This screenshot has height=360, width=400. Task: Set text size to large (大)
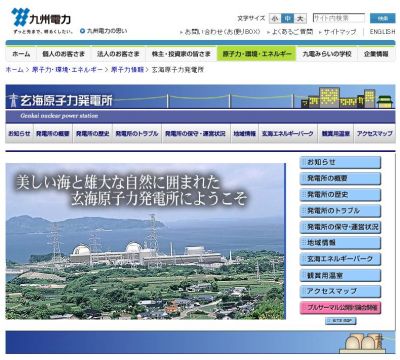coord(300,19)
